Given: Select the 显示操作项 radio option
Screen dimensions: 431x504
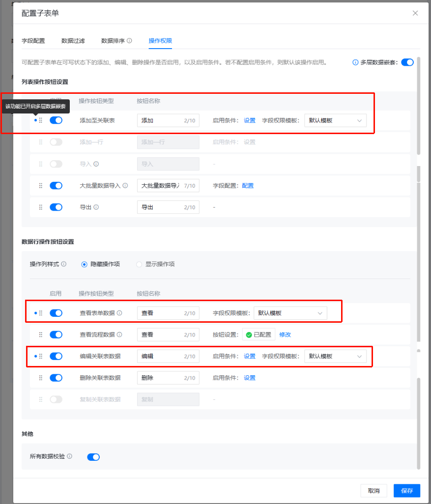Looking at the screenshot, I should [139, 264].
